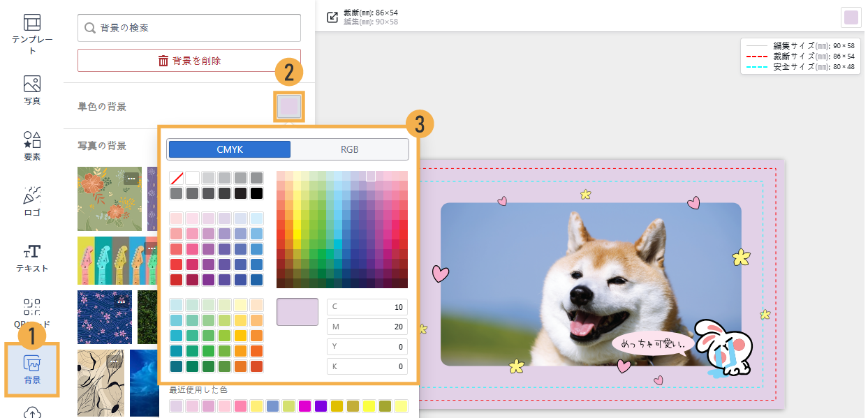Select the colorful guitars background thumbnail
The image size is (868, 418).
110,260
